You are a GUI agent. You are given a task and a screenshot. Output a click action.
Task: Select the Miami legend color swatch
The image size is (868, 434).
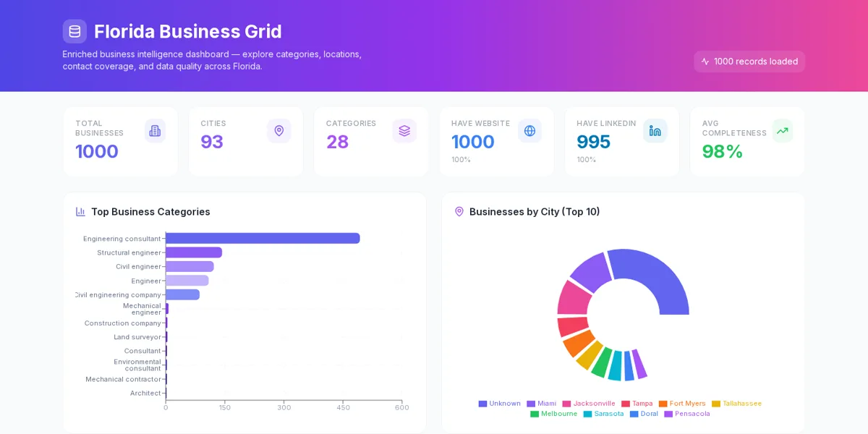pyautogui.click(x=531, y=404)
